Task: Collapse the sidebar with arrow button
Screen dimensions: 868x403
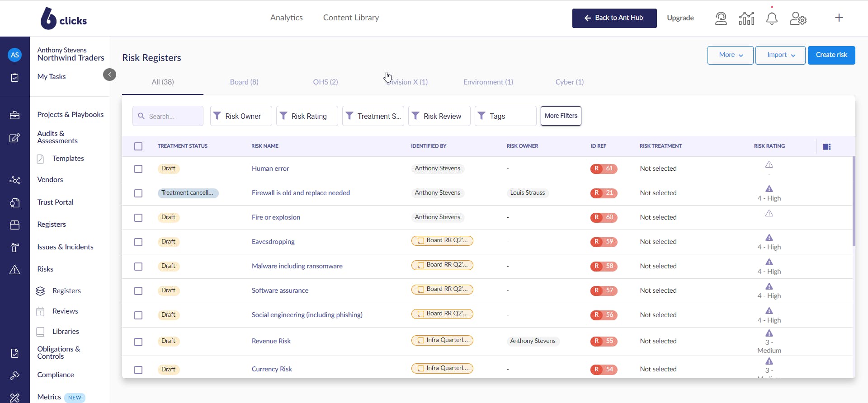Action: pyautogui.click(x=109, y=75)
